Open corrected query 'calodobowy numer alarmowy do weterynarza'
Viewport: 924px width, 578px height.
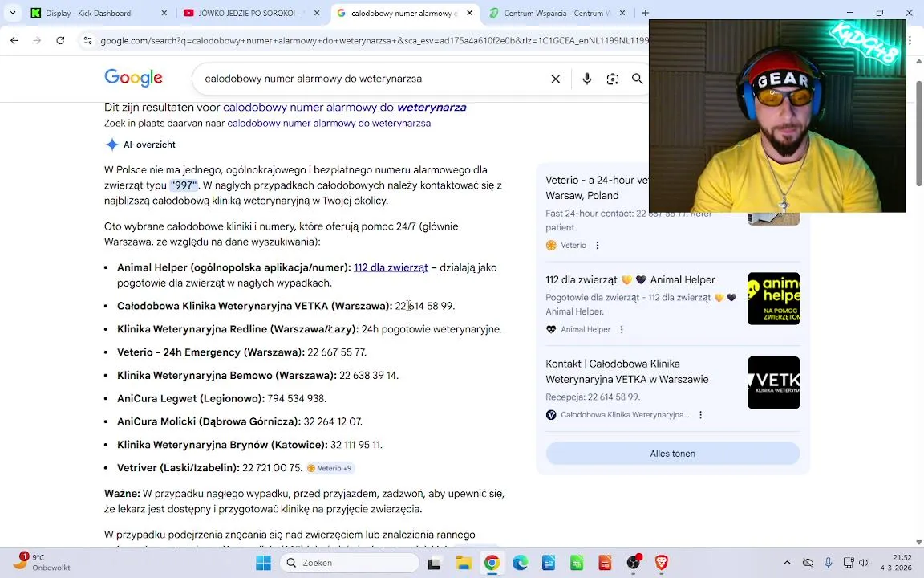coord(344,108)
